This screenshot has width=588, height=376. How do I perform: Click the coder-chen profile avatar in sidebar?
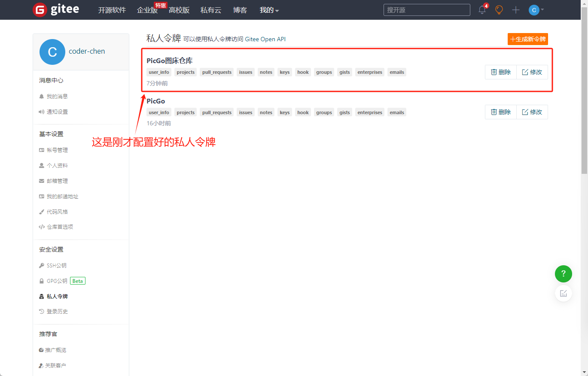point(52,52)
